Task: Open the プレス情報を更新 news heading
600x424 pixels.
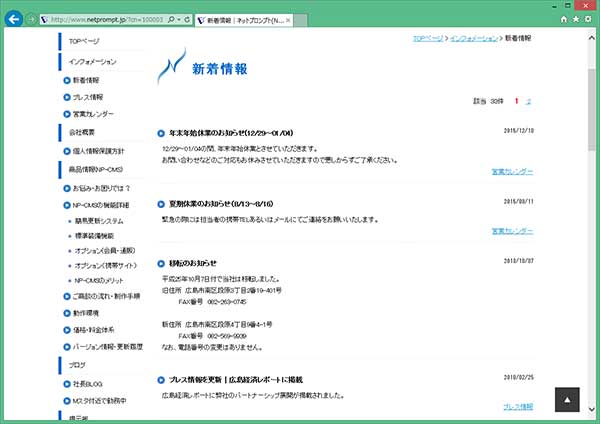Action: tap(236, 380)
